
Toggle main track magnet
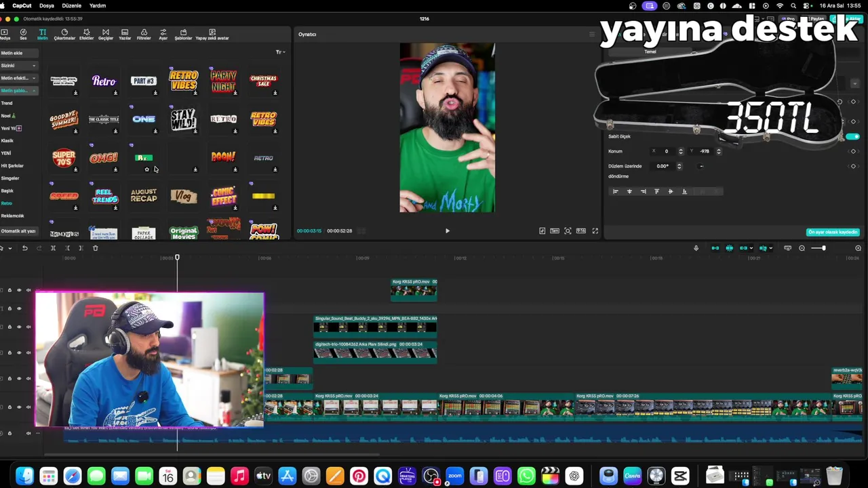point(715,248)
